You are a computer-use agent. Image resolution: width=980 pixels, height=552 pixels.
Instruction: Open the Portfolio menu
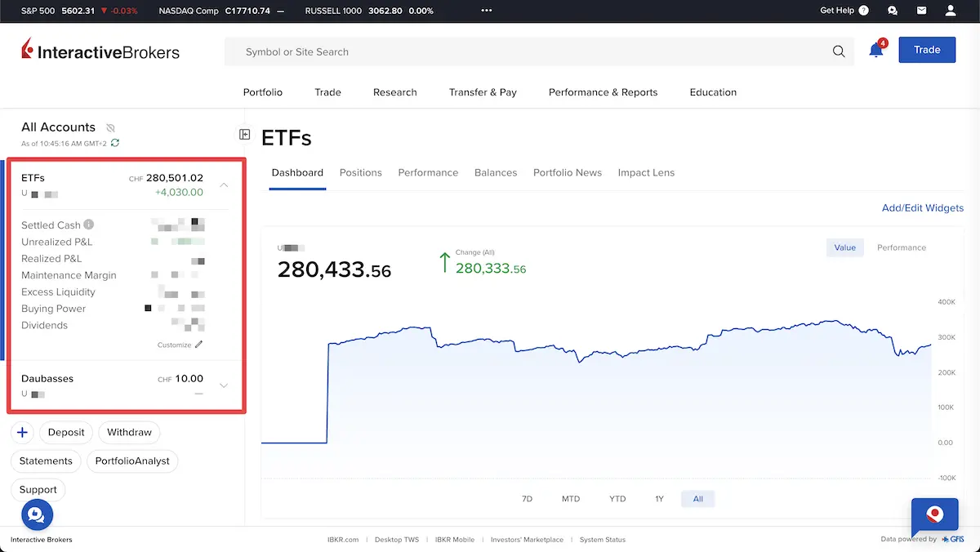(x=263, y=92)
